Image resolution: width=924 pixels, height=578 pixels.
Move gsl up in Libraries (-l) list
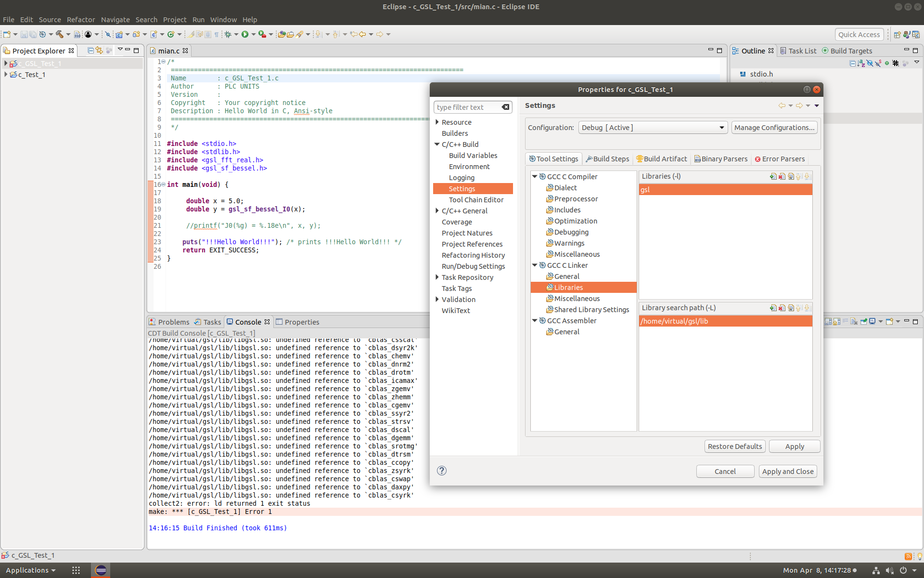coord(799,176)
